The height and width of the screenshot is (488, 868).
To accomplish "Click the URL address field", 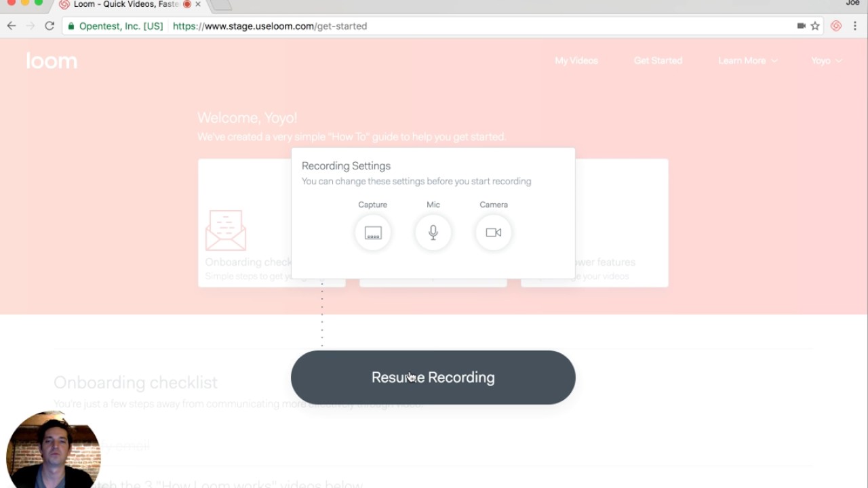I will click(475, 26).
